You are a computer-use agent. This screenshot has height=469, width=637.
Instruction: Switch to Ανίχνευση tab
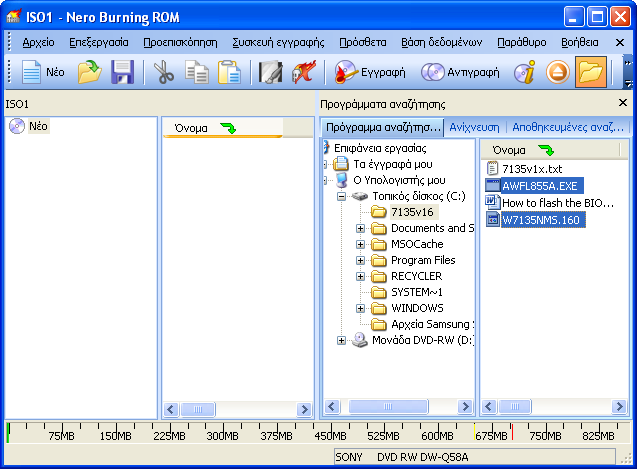474,127
